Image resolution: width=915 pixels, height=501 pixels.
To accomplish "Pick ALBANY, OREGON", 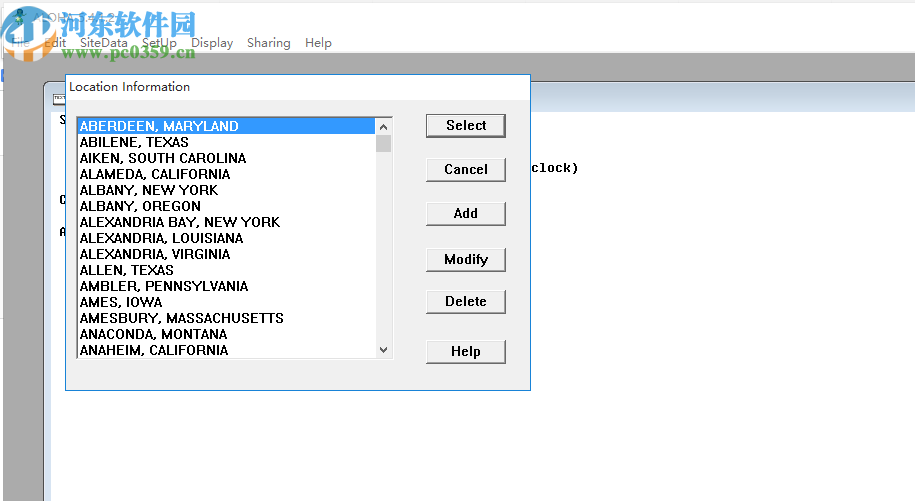I will point(226,206).
